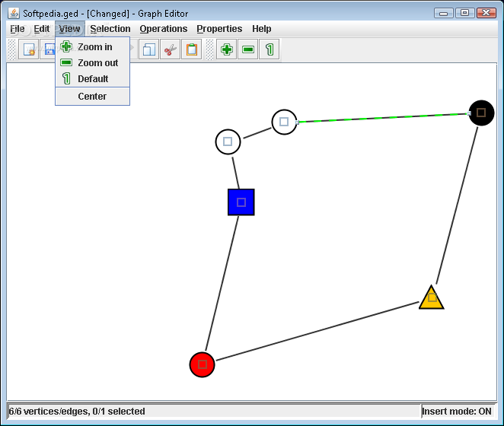This screenshot has width=504, height=426.
Task: Maximize the Graph Editor window
Action: pyautogui.click(x=464, y=13)
